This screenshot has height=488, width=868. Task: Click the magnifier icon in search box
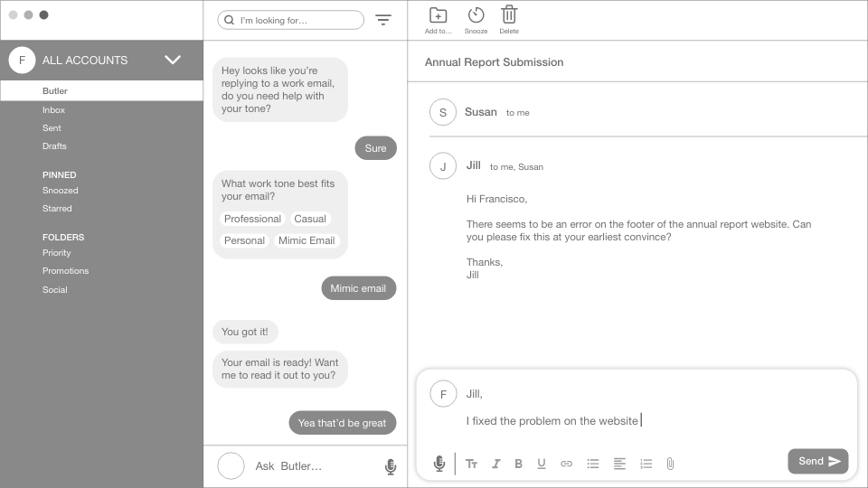(x=229, y=20)
